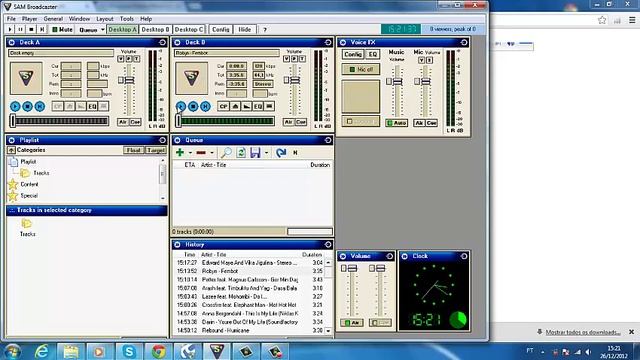This screenshot has width=640, height=360.
Task: Click the CP button on Deck B
Action: coord(223,107)
